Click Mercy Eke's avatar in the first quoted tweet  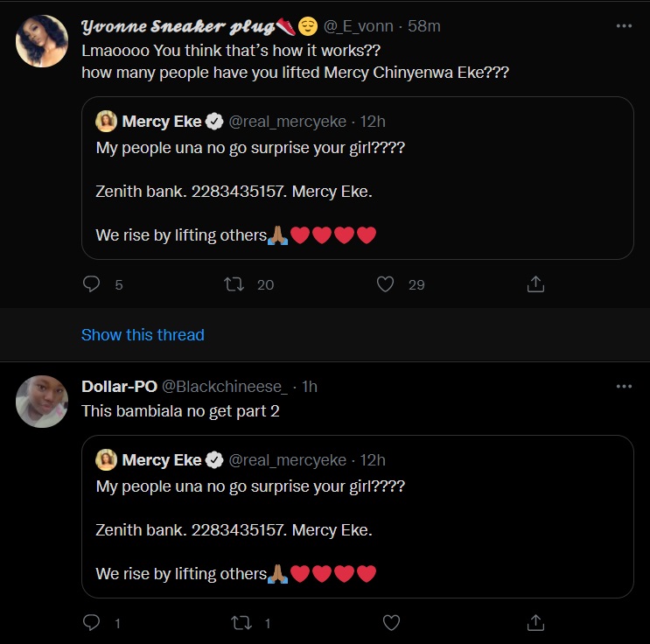[107, 121]
